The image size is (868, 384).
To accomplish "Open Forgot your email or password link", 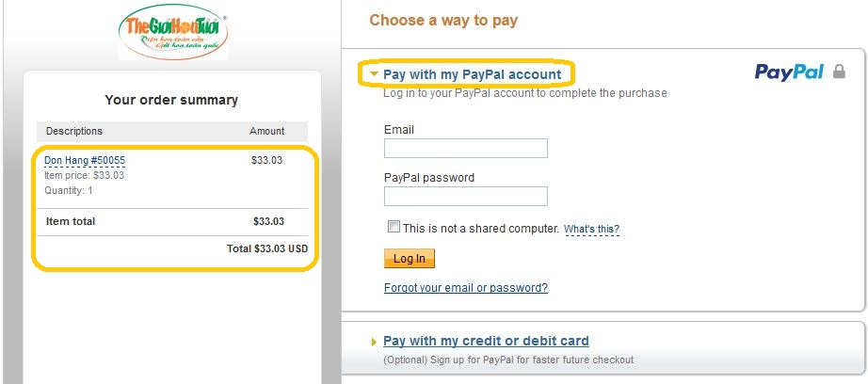I will tap(466, 288).
